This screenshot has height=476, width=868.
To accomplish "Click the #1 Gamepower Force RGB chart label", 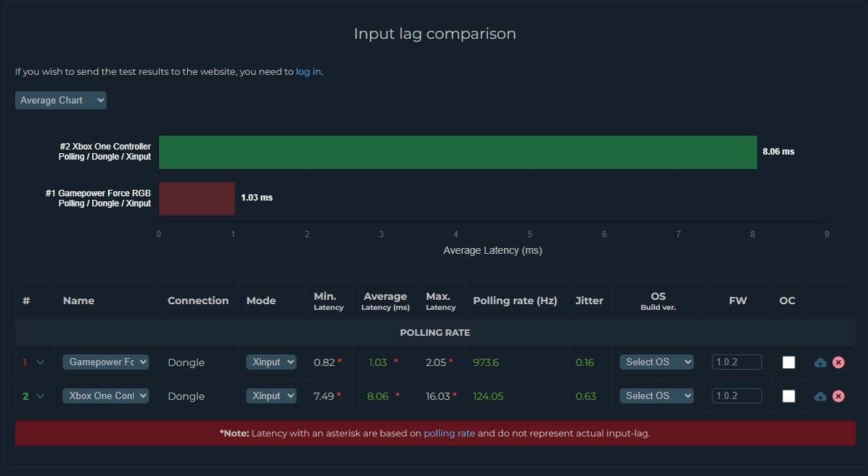I will 99,198.
